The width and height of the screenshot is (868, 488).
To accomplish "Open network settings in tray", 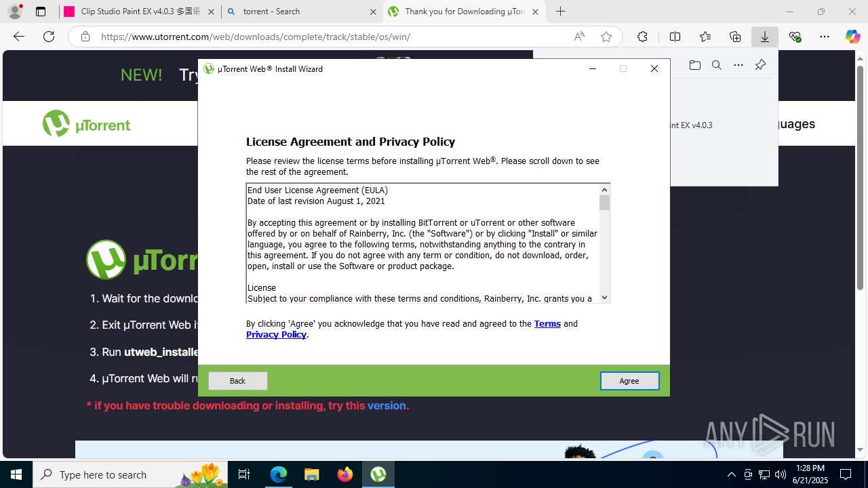I will click(x=764, y=474).
